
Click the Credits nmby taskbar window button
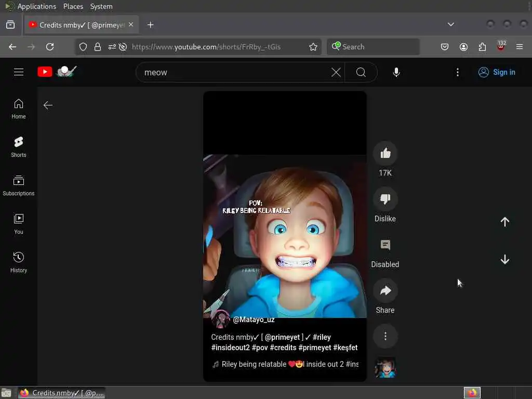pyautogui.click(x=61, y=393)
